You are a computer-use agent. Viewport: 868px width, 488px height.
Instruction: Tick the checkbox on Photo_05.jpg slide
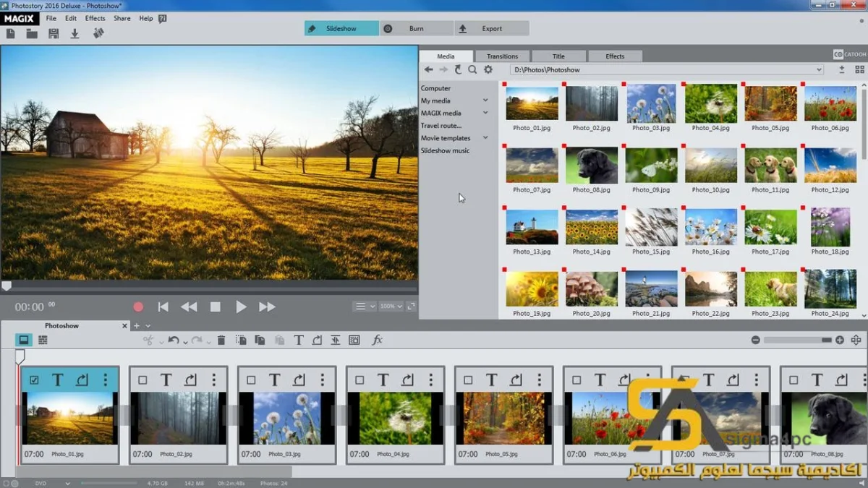click(x=468, y=380)
